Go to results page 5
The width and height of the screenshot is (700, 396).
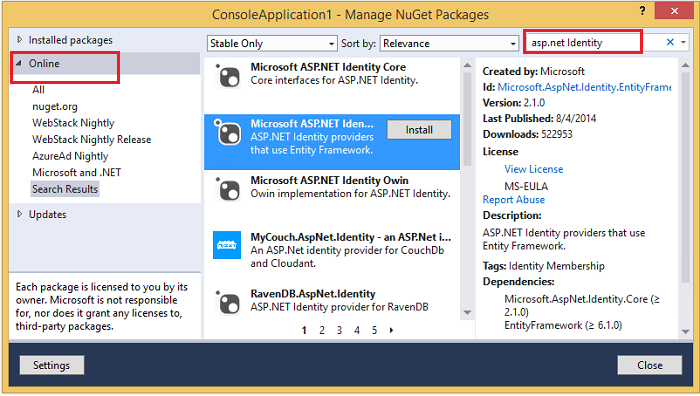pyautogui.click(x=374, y=330)
